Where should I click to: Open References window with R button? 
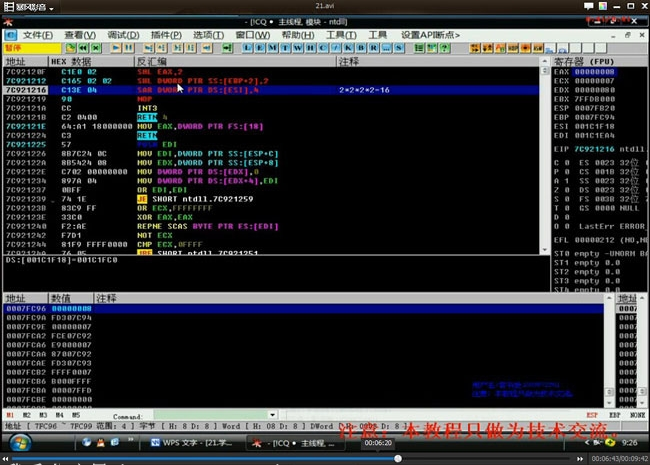point(374,48)
